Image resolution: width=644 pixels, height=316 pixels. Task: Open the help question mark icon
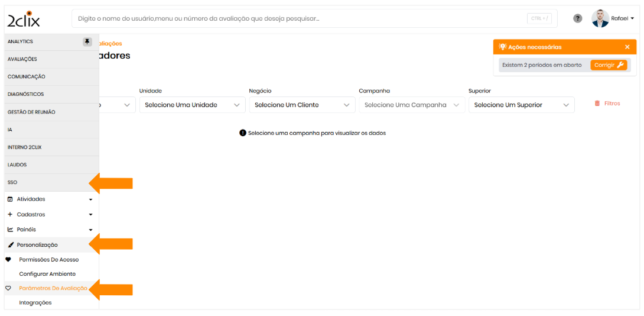click(578, 18)
